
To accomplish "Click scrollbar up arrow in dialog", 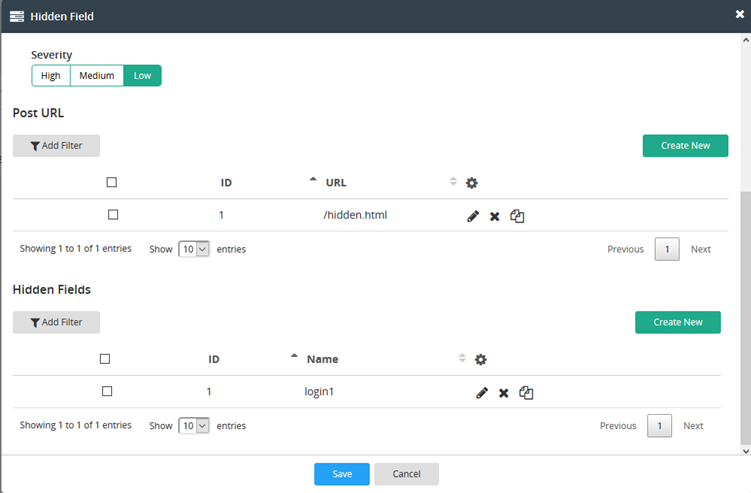I will (x=746, y=40).
